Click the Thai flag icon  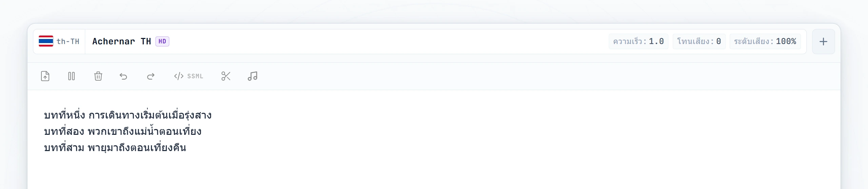click(x=46, y=41)
